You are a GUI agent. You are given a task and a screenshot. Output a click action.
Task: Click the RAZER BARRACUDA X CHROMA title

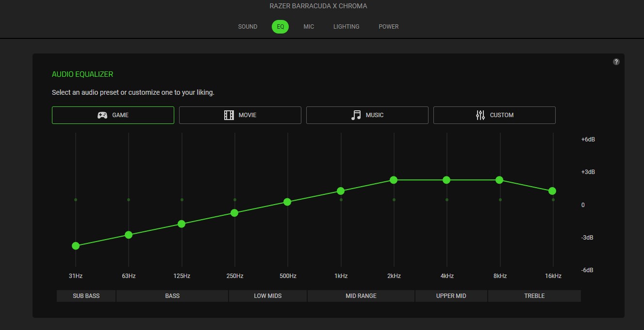(318, 6)
